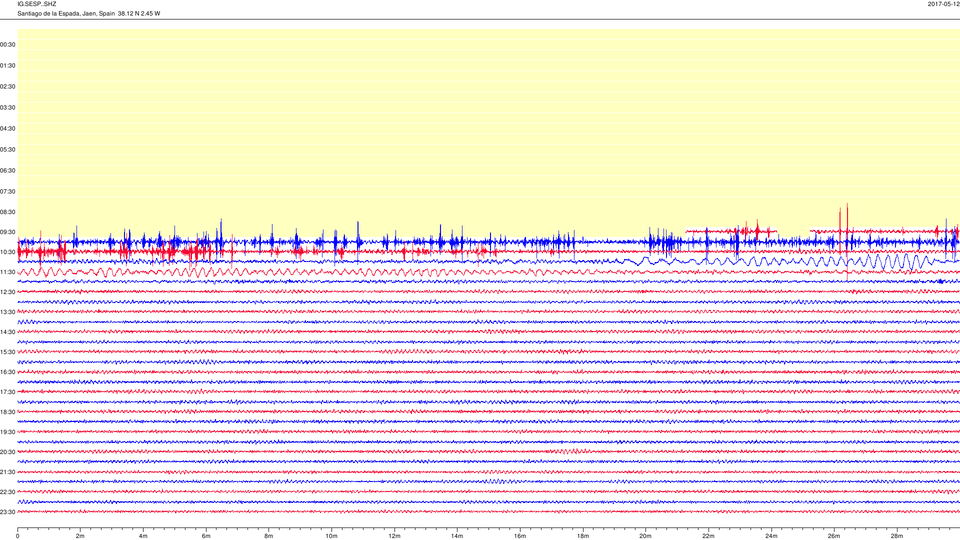The image size is (960, 540).
Task: Select the 16:30 time label
Action: point(8,372)
